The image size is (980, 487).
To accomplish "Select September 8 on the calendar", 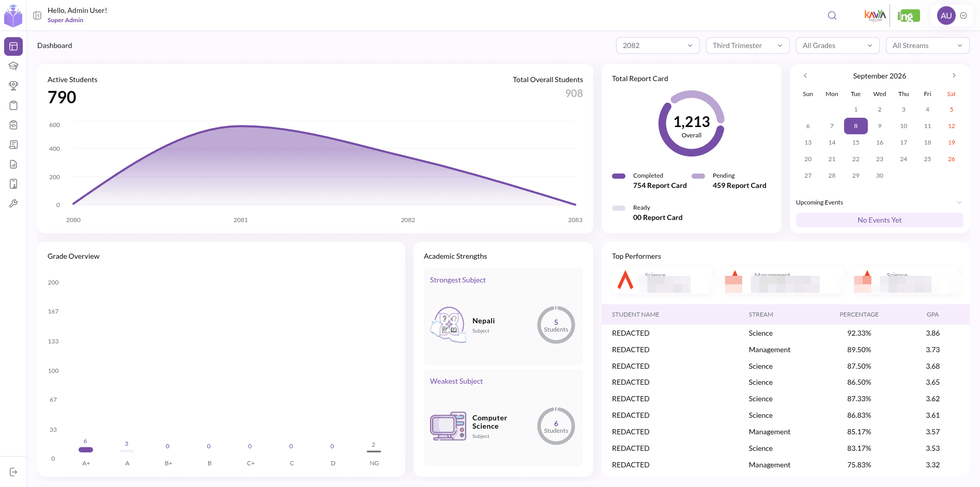I will coord(856,126).
